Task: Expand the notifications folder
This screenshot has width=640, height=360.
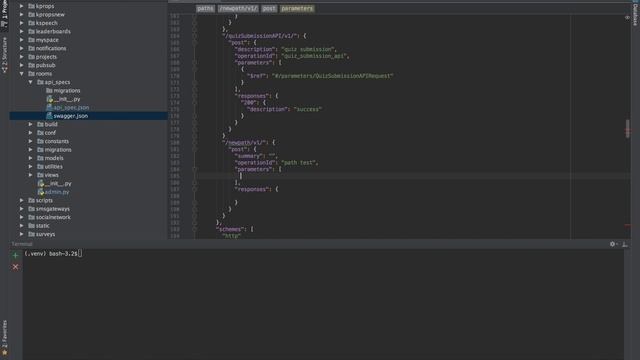Action: click(x=22, y=49)
